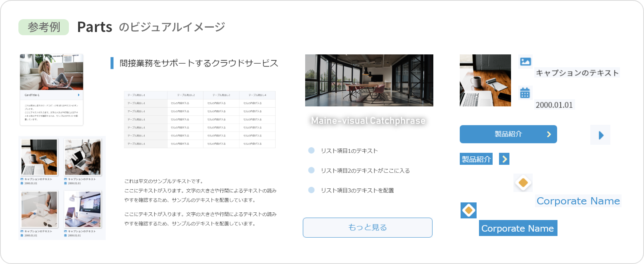
Task: Click the picture icon under the woman-with-backpack gallery photo
Action: tap(65, 179)
